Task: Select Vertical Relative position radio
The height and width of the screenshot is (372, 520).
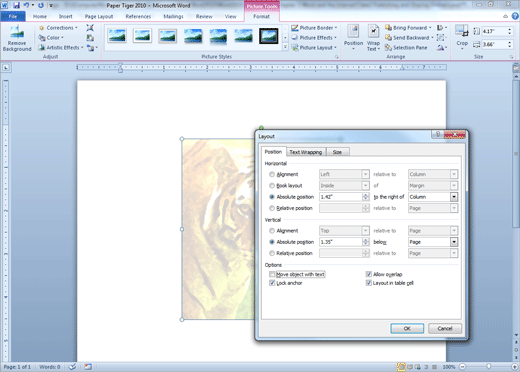Action: click(272, 253)
